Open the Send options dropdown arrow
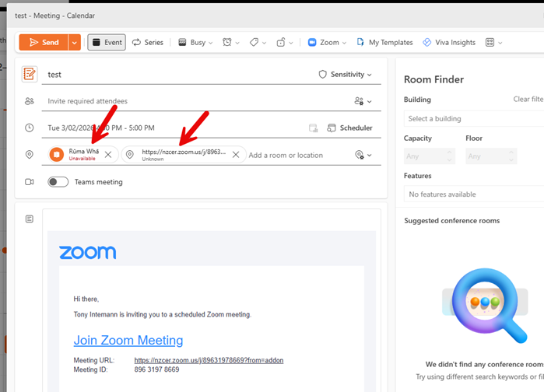This screenshot has height=392, width=544. pyautogui.click(x=74, y=43)
